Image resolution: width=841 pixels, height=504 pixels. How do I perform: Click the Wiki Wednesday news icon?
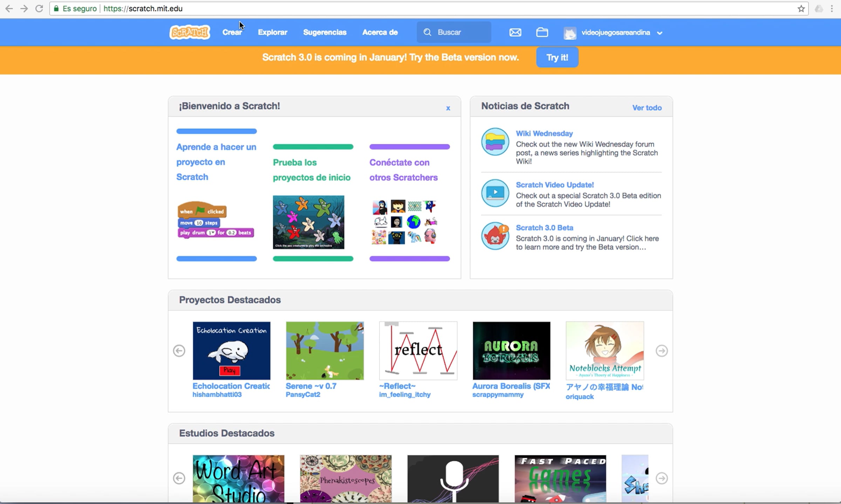(495, 142)
